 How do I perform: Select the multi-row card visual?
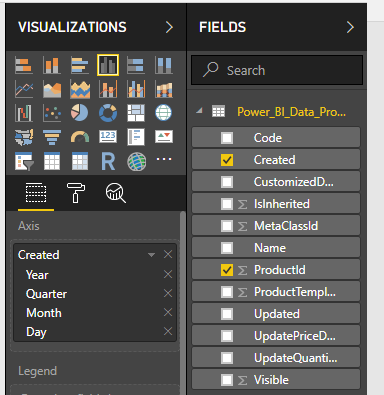[136, 137]
